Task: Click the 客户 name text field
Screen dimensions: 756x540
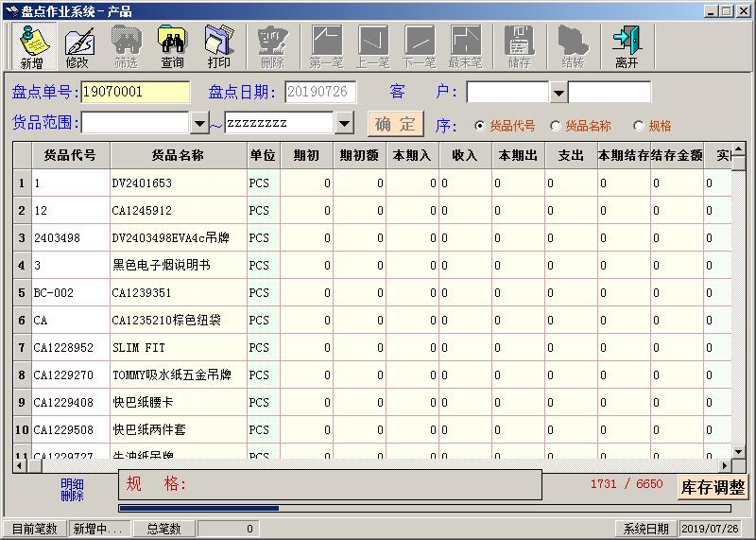Action: point(610,92)
